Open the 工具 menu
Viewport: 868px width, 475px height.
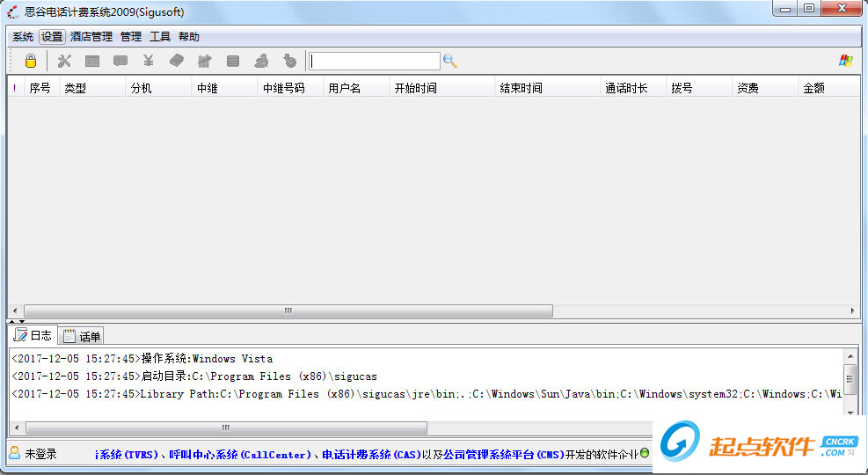pos(160,37)
